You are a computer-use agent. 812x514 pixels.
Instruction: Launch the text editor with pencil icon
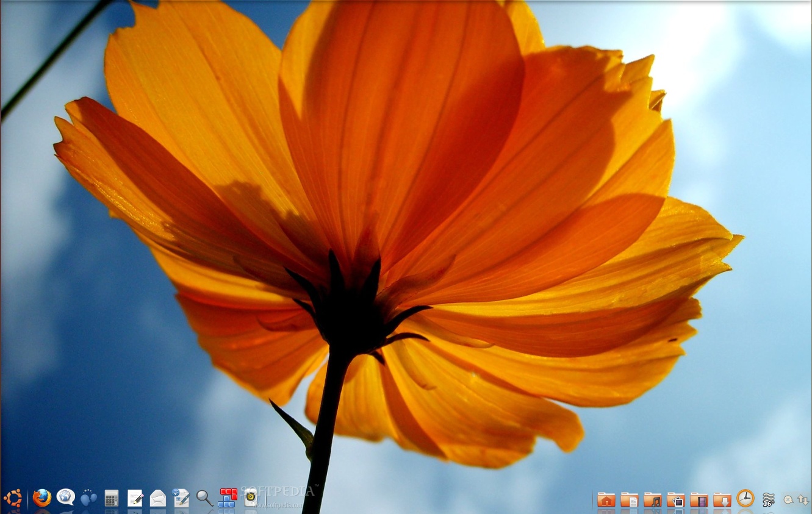tap(135, 498)
